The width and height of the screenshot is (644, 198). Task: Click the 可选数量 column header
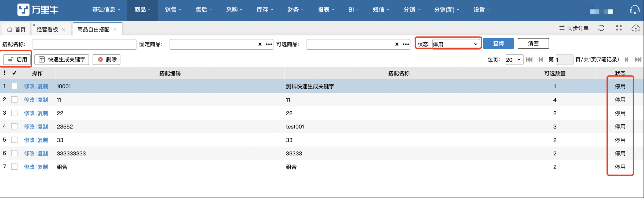click(555, 73)
